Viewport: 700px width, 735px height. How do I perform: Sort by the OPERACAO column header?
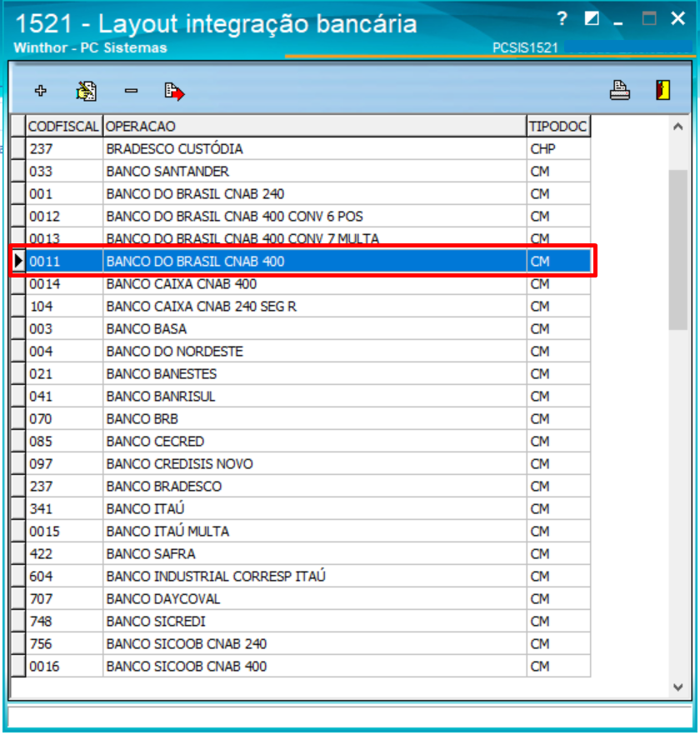(x=313, y=126)
